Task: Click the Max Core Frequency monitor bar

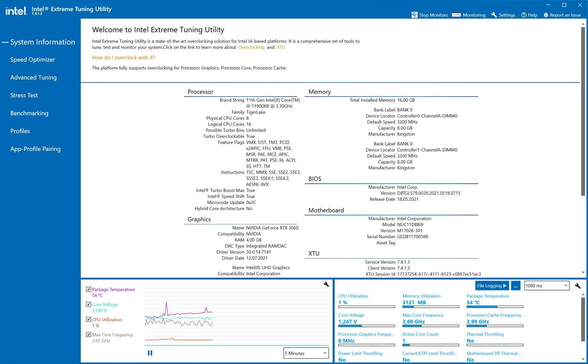Action: coord(431,326)
